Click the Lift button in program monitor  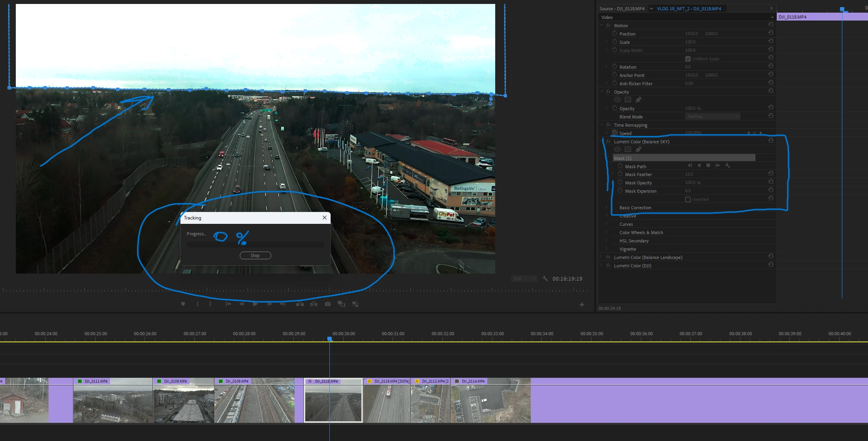click(x=300, y=304)
